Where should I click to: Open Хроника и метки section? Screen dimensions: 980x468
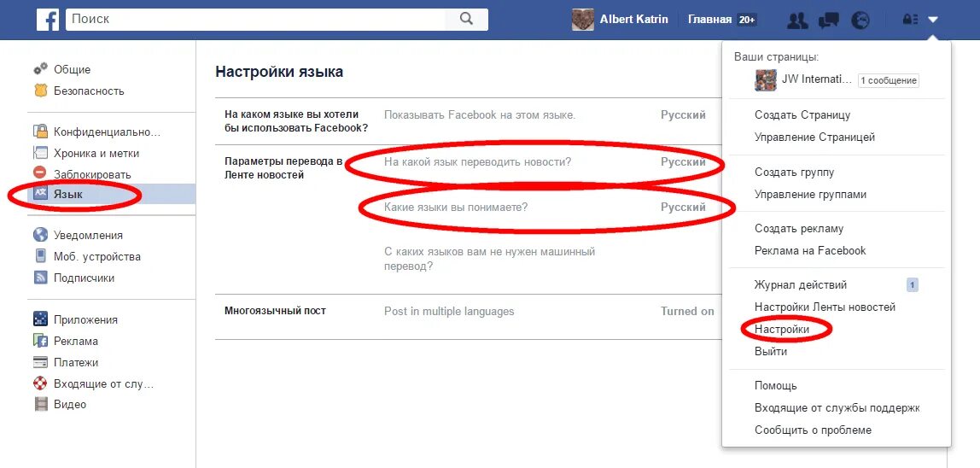coord(96,153)
